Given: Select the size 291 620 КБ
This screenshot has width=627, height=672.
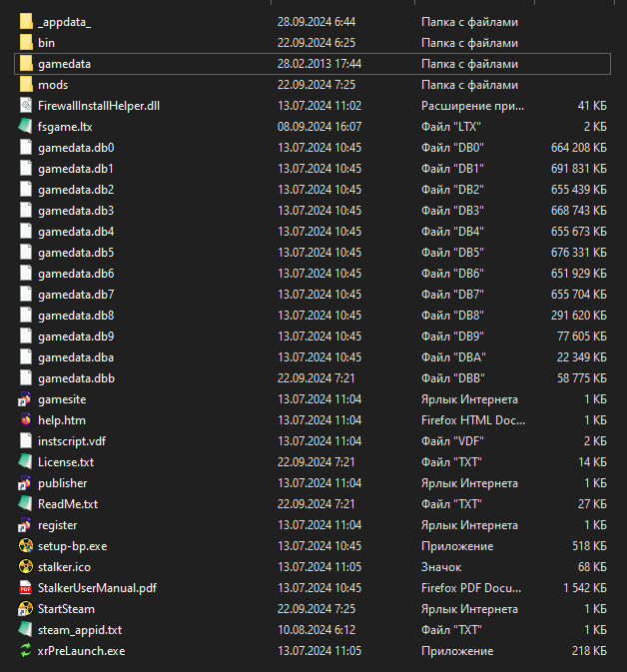Looking at the screenshot, I should (578, 316).
